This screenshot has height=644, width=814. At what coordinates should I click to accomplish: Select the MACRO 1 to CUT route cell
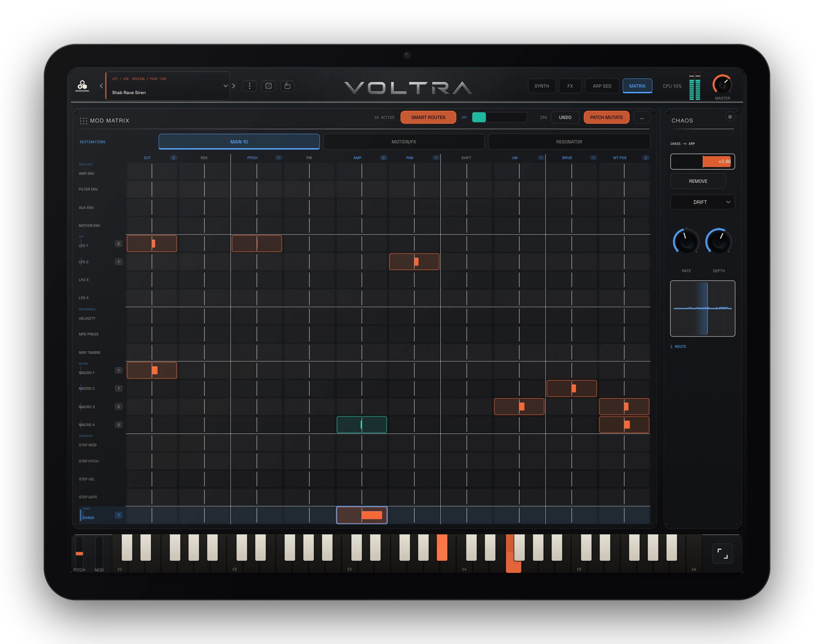pos(152,370)
